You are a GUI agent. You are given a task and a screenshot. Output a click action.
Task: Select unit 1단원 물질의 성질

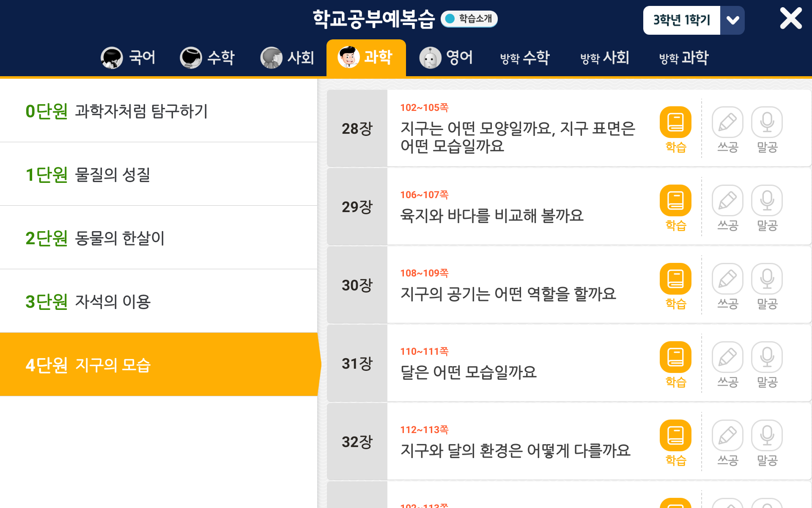159,174
